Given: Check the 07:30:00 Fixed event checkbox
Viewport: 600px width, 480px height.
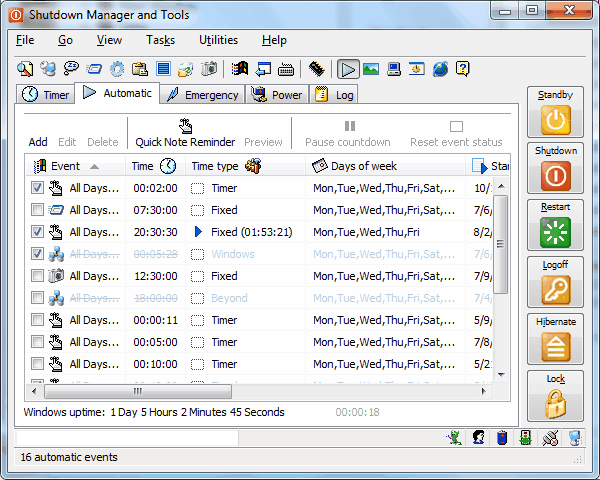Looking at the screenshot, I should click(37, 210).
